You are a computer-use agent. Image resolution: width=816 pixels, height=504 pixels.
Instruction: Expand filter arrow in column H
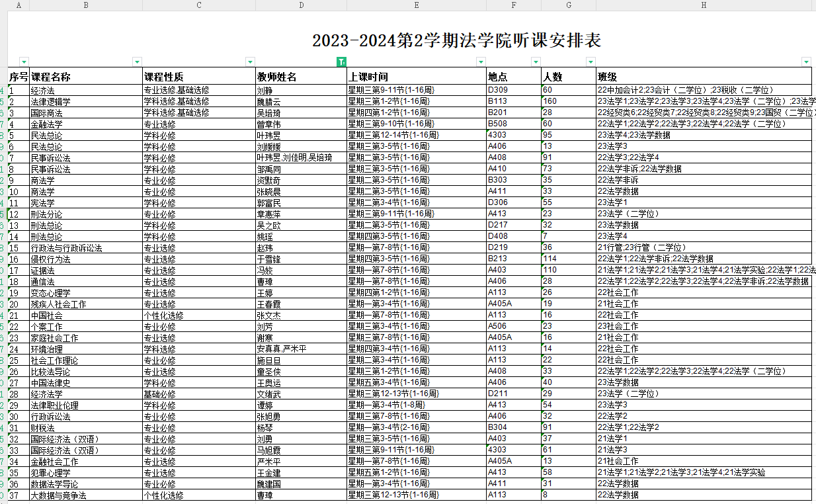click(x=806, y=62)
